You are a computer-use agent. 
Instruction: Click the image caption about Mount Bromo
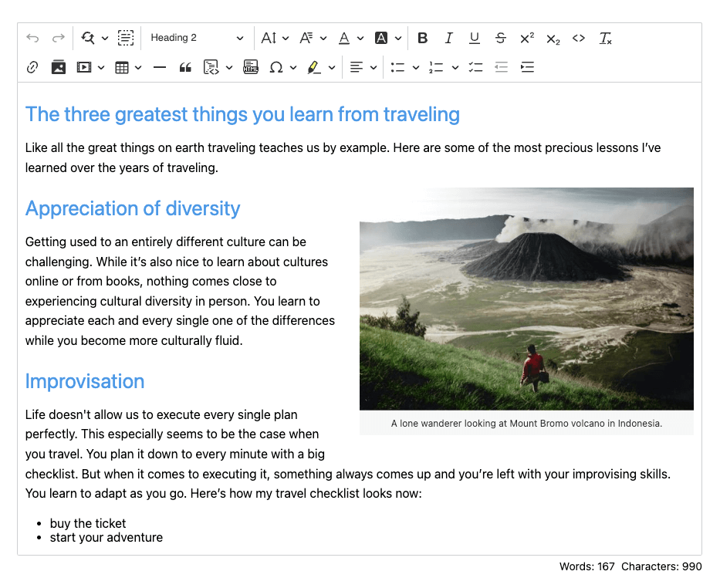[526, 423]
